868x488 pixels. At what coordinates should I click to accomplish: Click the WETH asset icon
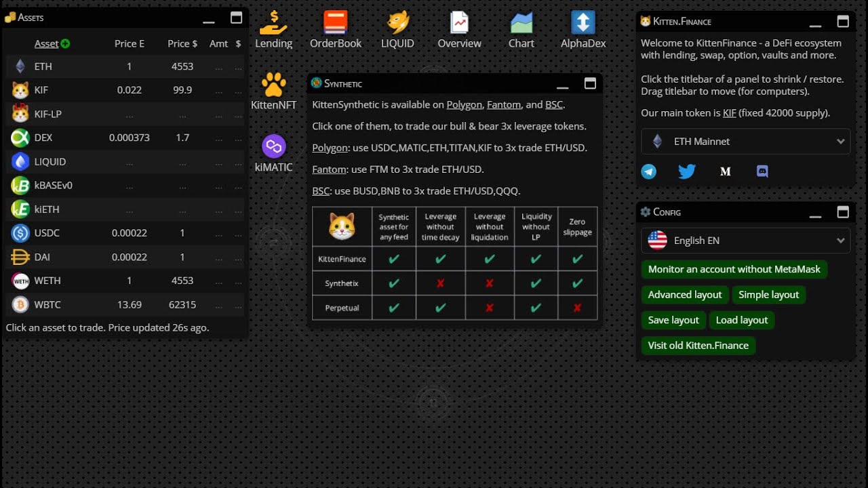click(20, 281)
